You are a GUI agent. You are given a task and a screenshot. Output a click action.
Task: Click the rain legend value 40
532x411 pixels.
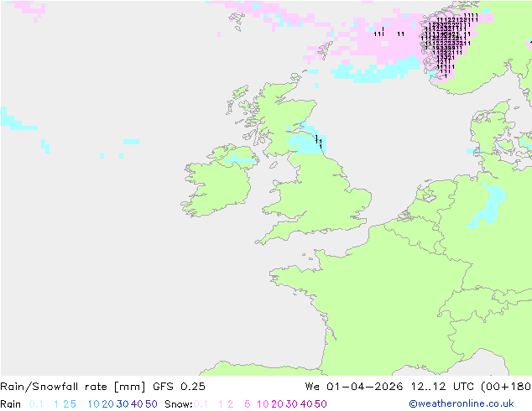click(x=137, y=404)
